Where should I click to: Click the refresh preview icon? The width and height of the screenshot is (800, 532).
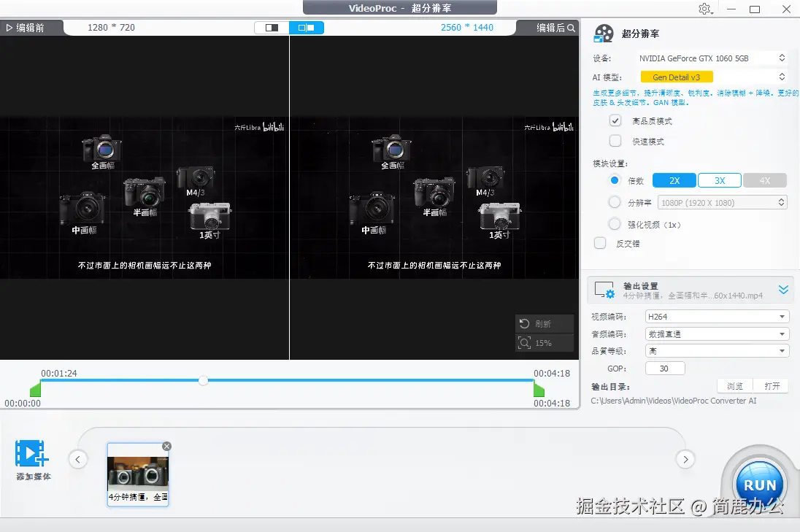click(525, 323)
